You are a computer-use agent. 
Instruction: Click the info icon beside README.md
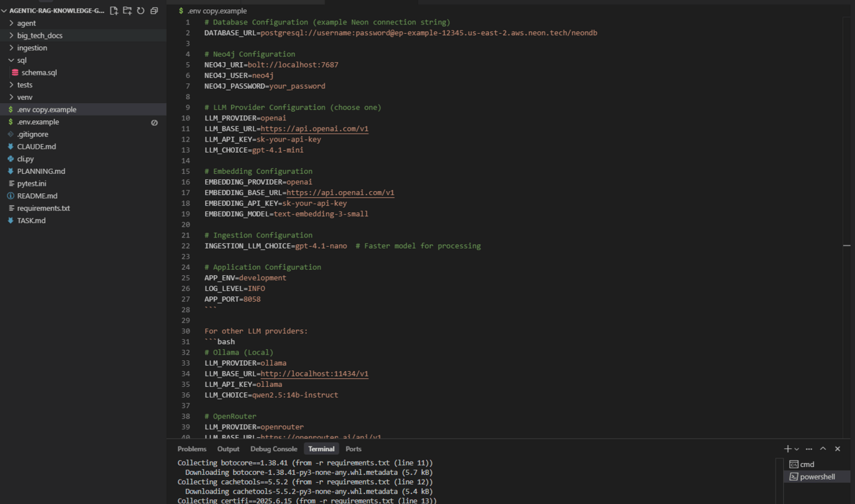(11, 196)
